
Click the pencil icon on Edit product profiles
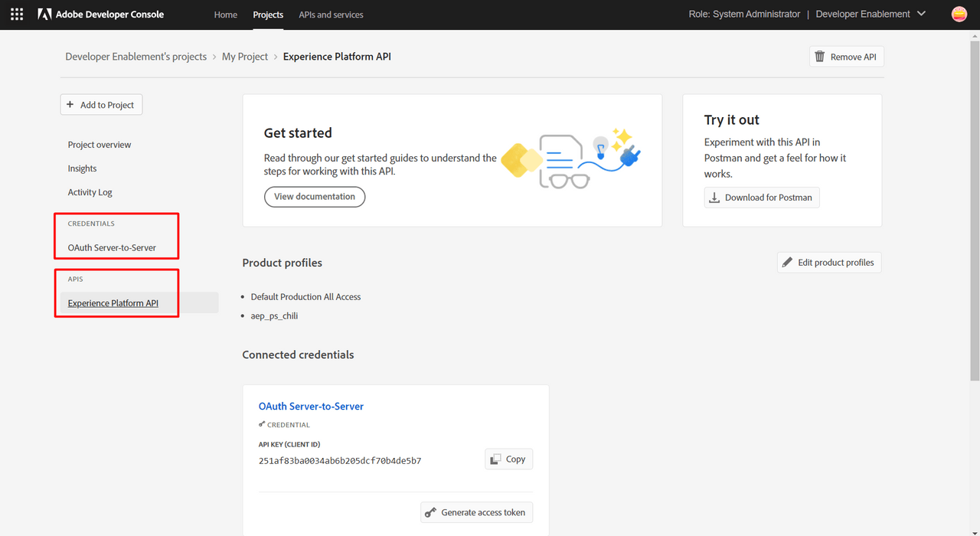coord(787,263)
